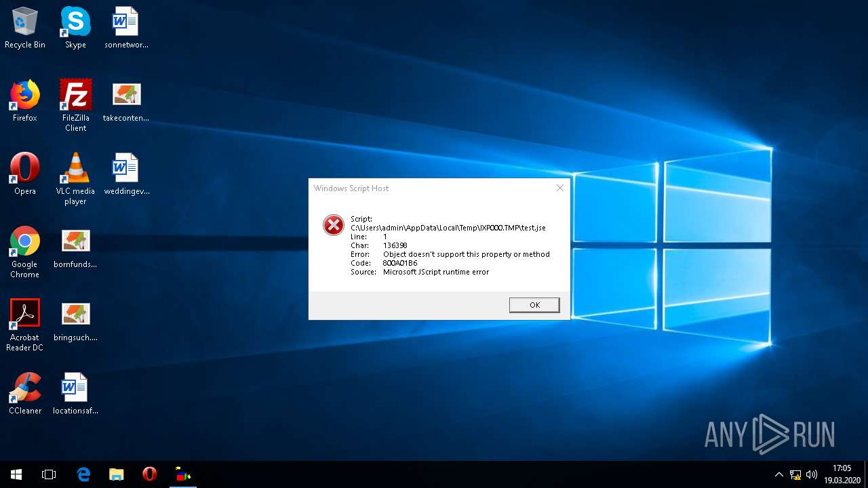
Task: Open the volume tray icon
Action: click(812, 474)
